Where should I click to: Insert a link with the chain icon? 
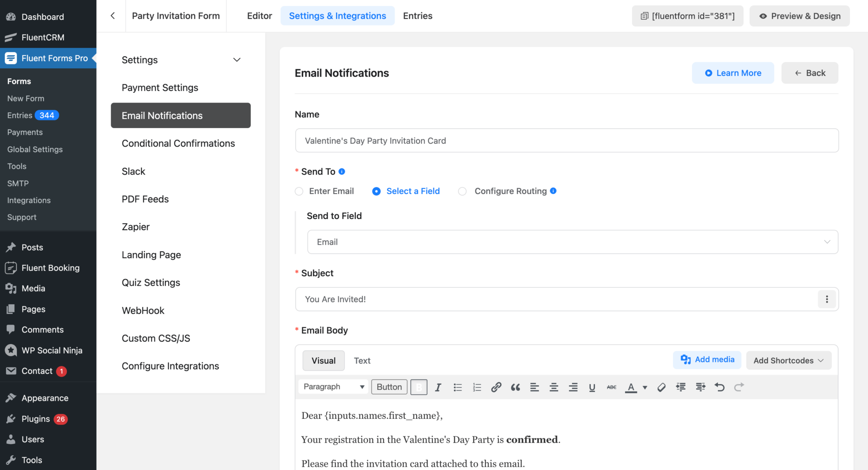click(496, 387)
